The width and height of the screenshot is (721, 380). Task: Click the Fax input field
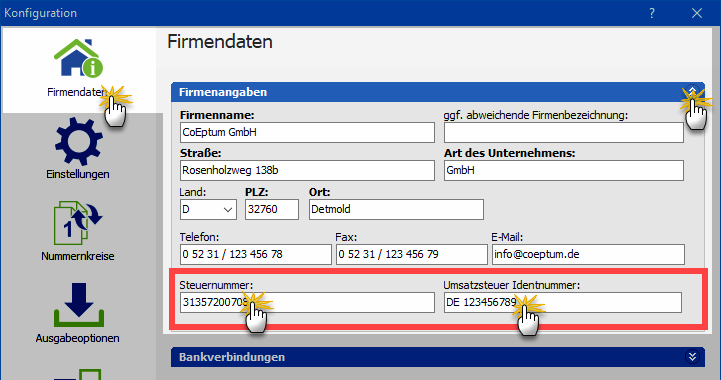point(412,254)
